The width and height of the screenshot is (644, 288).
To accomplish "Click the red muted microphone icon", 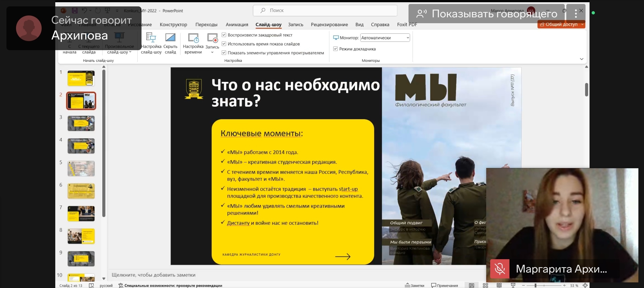I will coord(500,269).
